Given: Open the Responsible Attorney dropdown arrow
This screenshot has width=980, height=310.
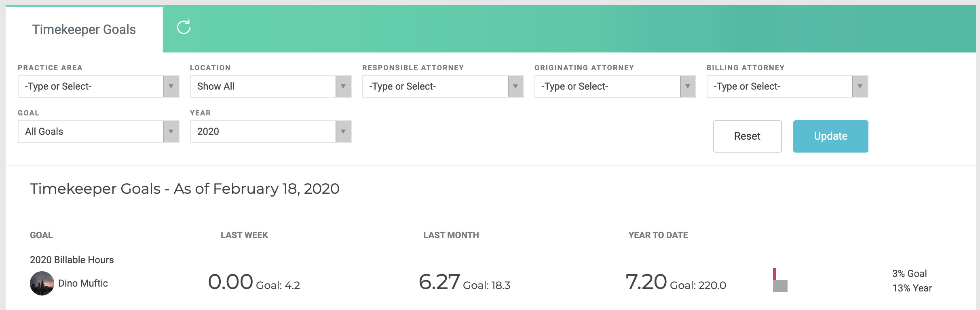Looking at the screenshot, I should [x=515, y=86].
